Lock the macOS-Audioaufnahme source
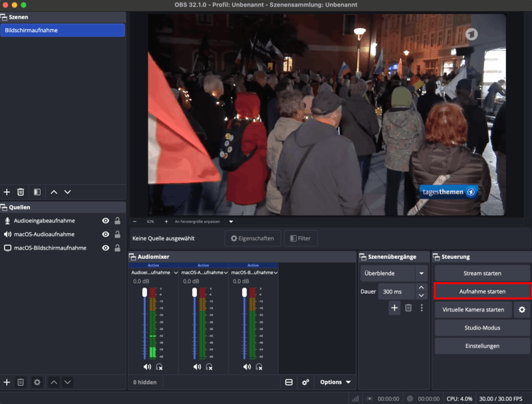 [x=118, y=234]
